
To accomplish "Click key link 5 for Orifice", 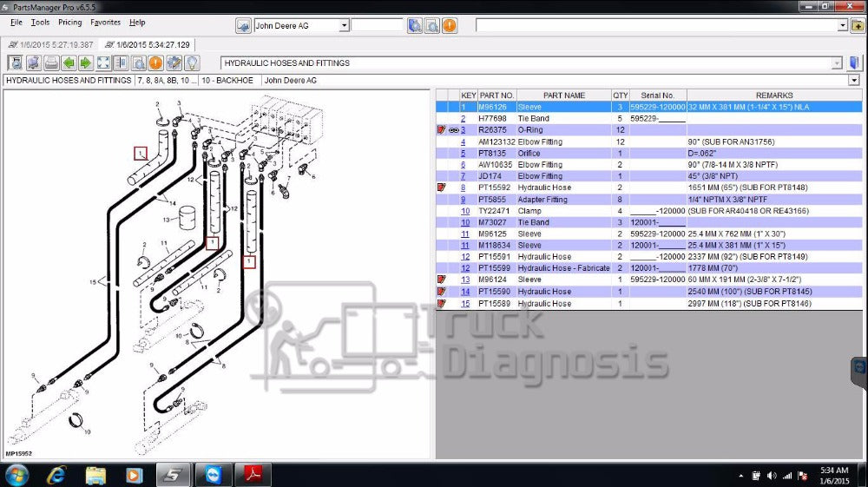I will (x=464, y=153).
